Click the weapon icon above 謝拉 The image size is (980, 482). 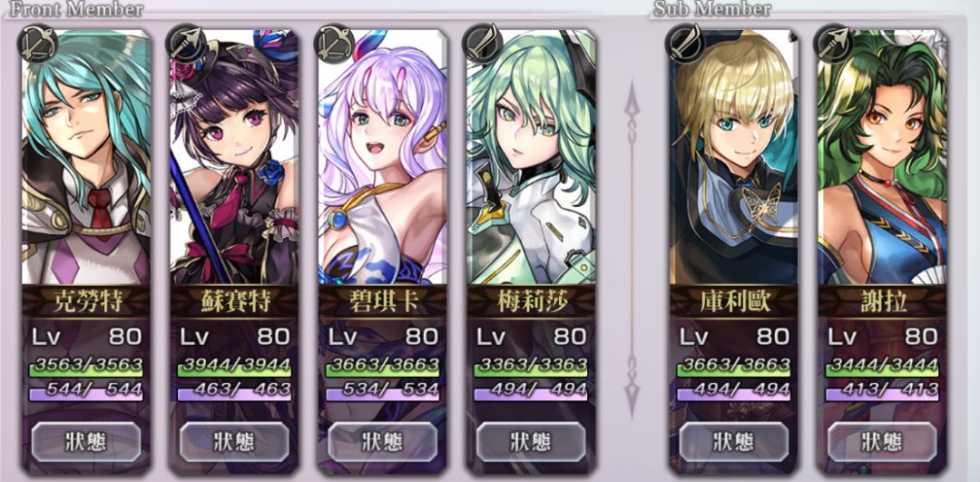point(834,43)
